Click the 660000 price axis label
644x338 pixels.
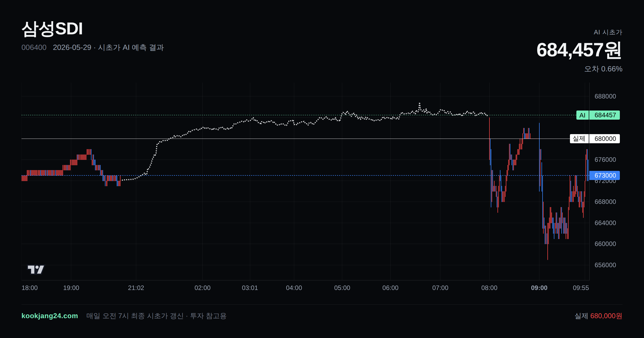pos(605,244)
